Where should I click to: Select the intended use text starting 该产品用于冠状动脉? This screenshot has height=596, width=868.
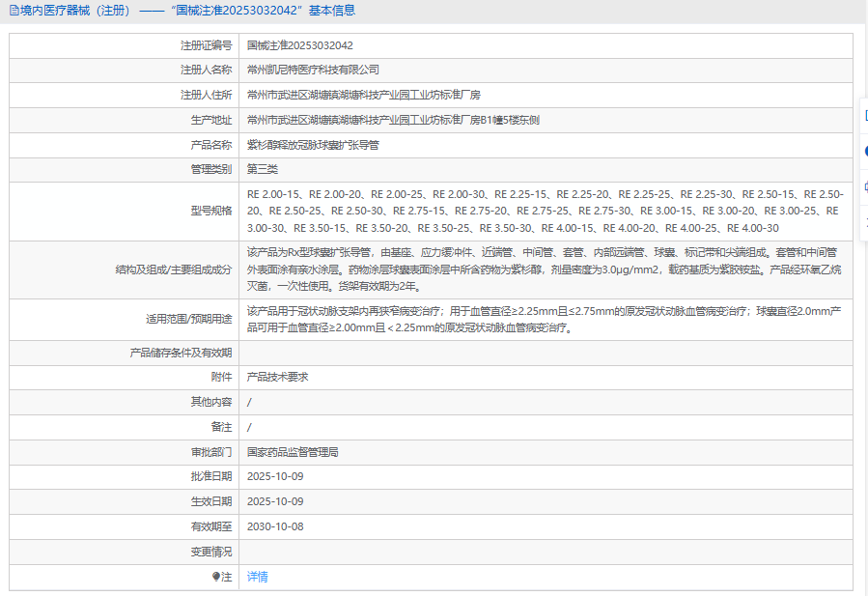tap(545, 320)
